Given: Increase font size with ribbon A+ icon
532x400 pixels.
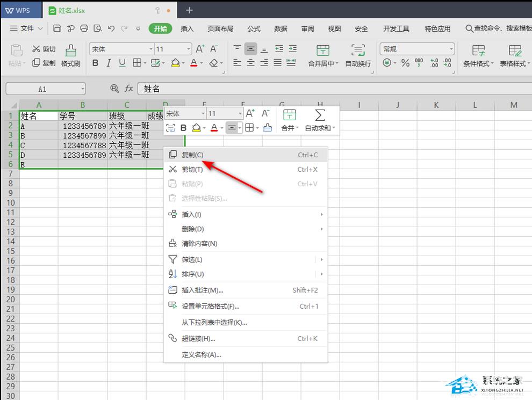Looking at the screenshot, I should click(200, 49).
